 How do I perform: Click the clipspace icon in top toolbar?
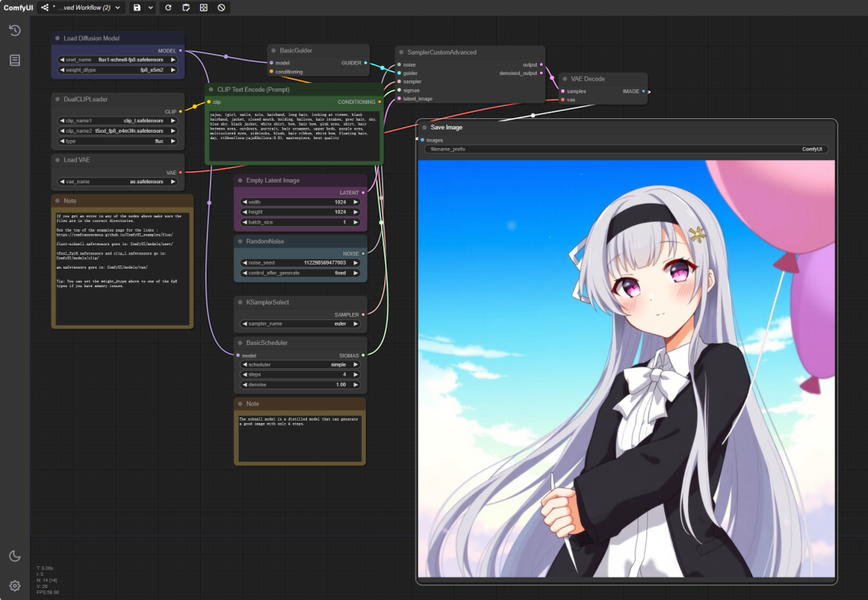186,8
